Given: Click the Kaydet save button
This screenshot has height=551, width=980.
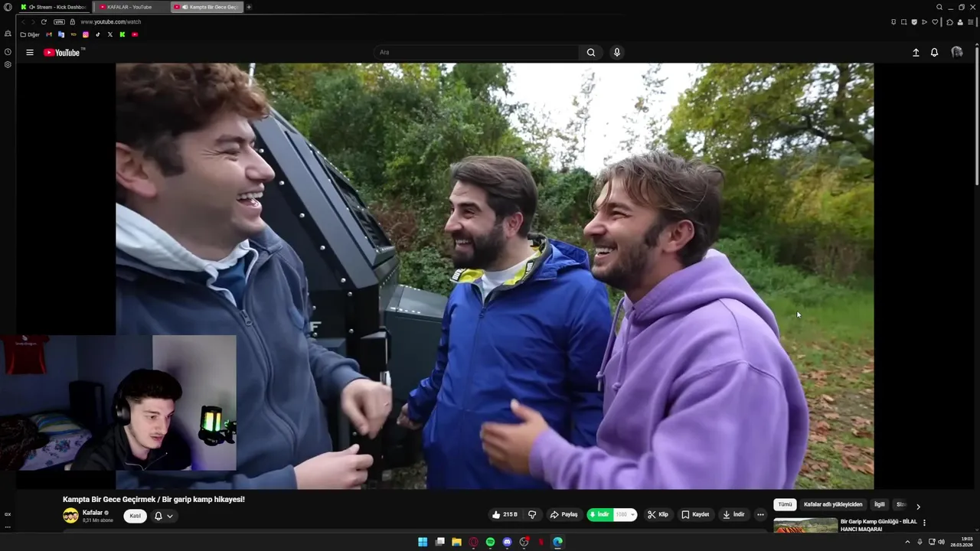Looking at the screenshot, I should tap(695, 514).
